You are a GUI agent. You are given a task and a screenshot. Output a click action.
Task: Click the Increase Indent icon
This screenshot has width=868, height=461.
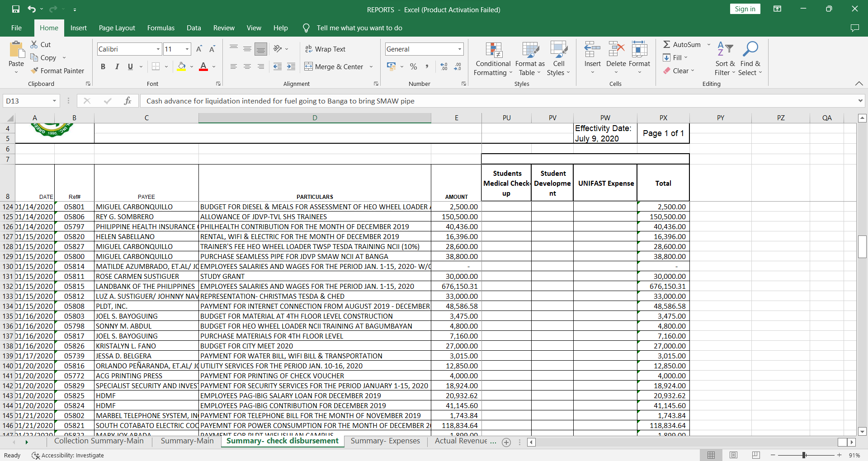pyautogui.click(x=291, y=66)
